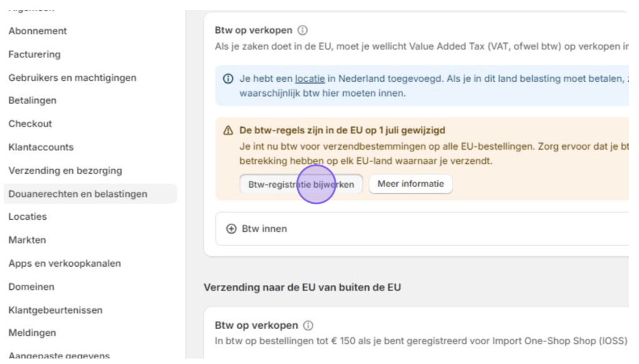Viewport: 639px width, 364px height.
Task: Click info icon beside lower Btw op verkopen
Action: (308, 325)
